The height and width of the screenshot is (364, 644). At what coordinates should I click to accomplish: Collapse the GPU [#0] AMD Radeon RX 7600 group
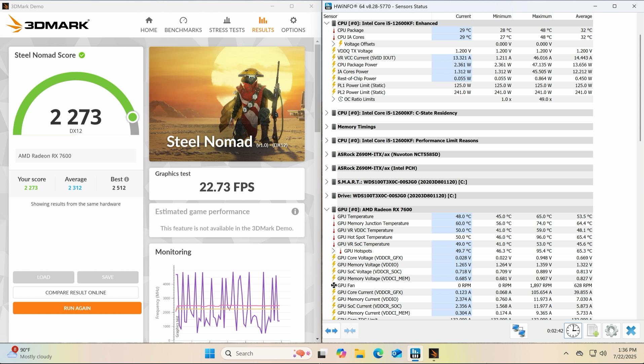pyautogui.click(x=327, y=210)
